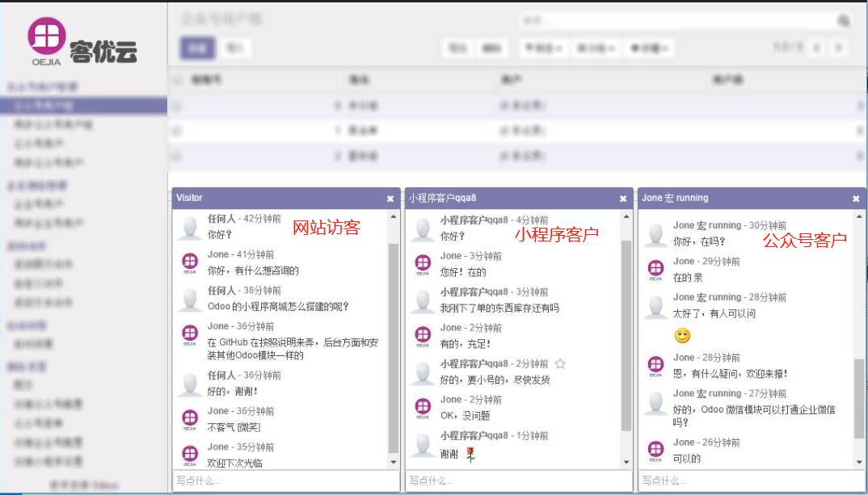Tick the second table row checkbox
868x495 pixels.
(176, 131)
